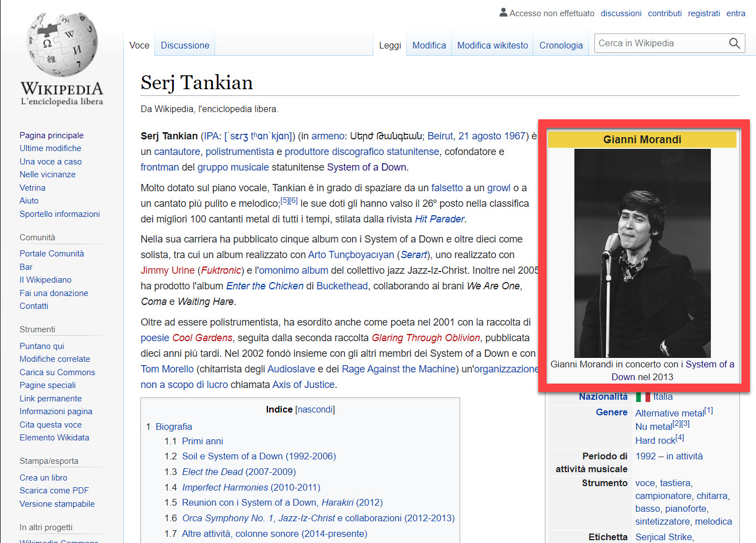Jump to Biografia in index
756x543 pixels.
point(174,426)
